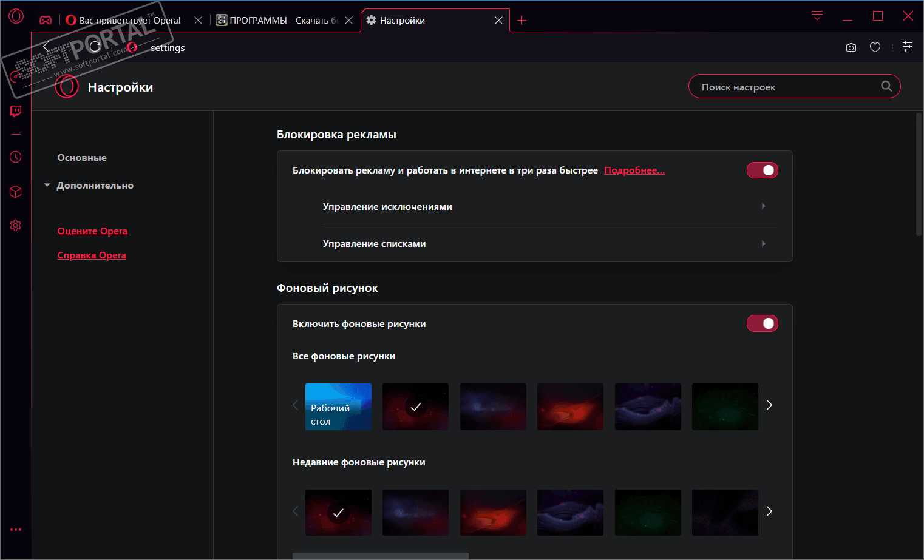924x560 pixels.
Task: Open History from the sidebar clock icon
Action: tap(16, 157)
